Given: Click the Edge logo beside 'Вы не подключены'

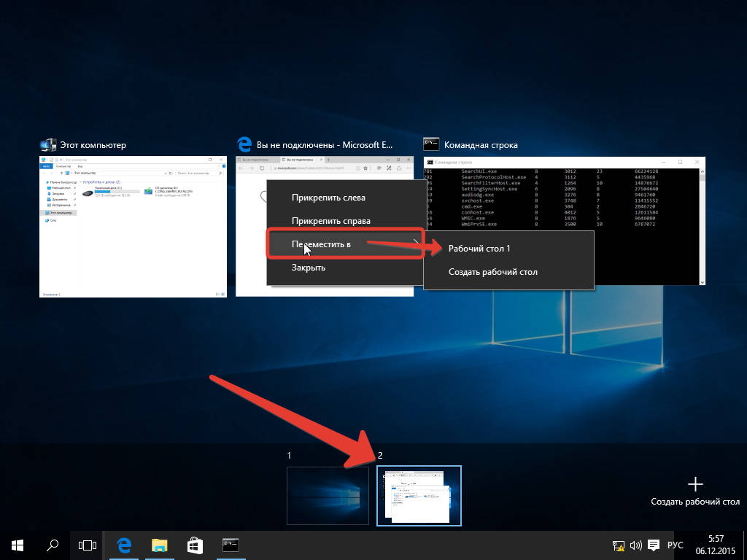Looking at the screenshot, I should point(244,145).
